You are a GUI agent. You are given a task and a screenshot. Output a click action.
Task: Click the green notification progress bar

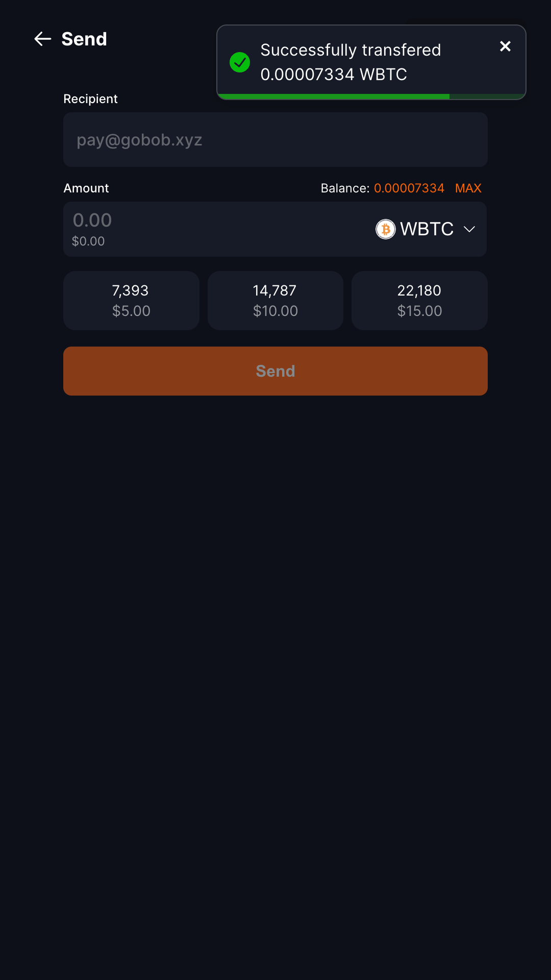[x=334, y=96]
